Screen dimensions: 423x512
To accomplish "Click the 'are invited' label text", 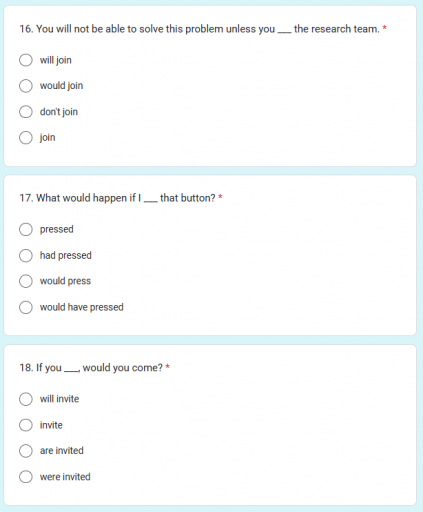I will pyautogui.click(x=62, y=451).
